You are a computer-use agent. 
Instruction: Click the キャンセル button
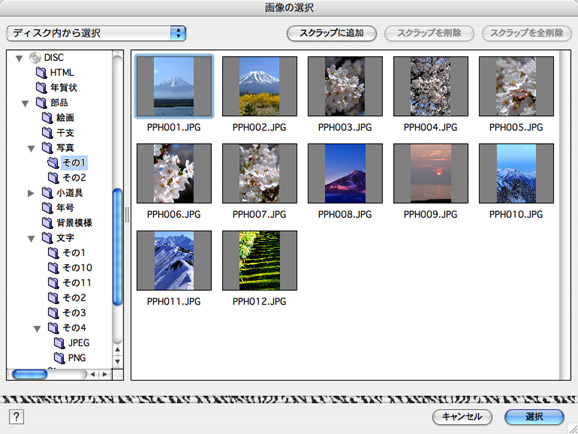pyautogui.click(x=462, y=417)
